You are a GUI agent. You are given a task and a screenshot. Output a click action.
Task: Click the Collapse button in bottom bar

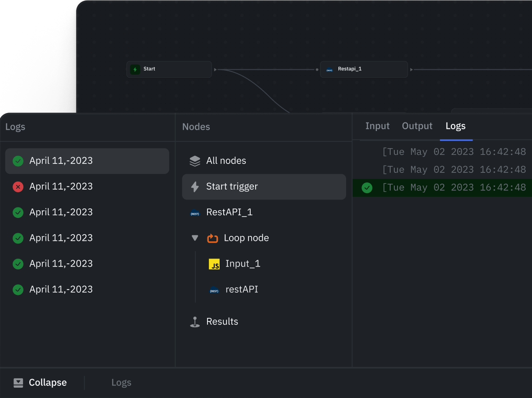(40, 383)
